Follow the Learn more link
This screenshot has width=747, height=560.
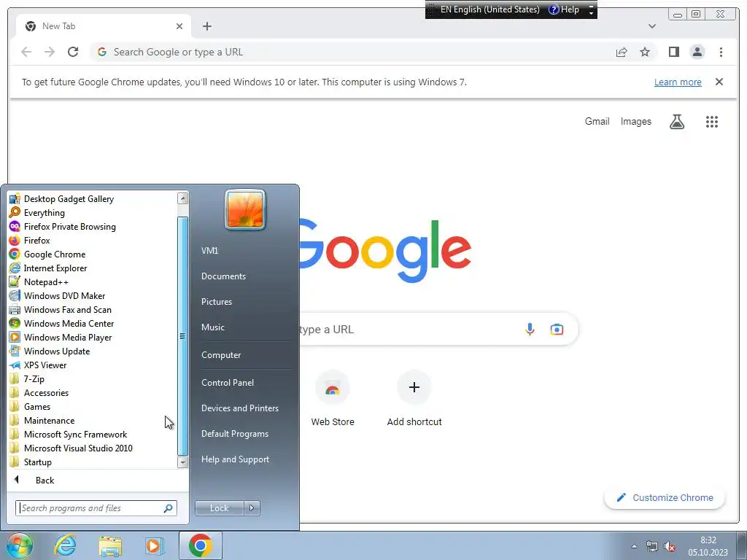[x=678, y=82]
